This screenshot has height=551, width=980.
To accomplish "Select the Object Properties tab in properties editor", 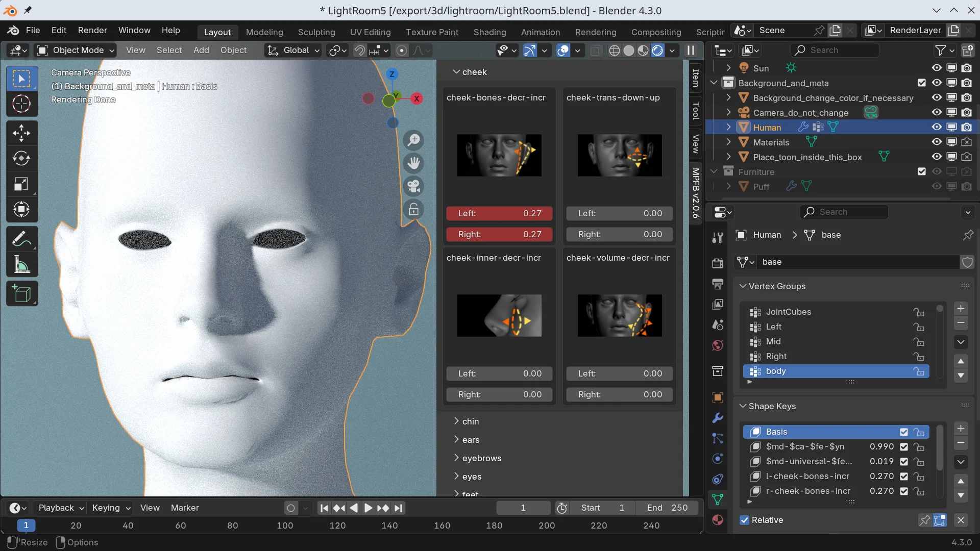I will coord(718,397).
